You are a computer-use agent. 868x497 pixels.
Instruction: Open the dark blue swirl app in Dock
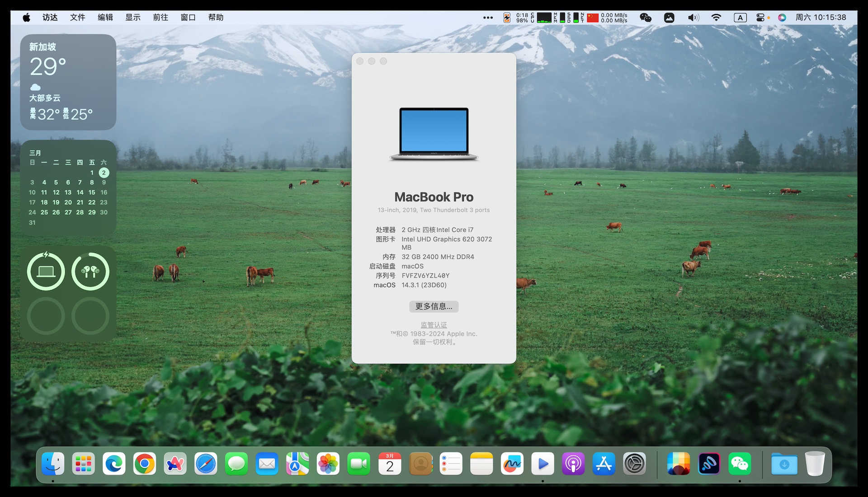pyautogui.click(x=709, y=464)
